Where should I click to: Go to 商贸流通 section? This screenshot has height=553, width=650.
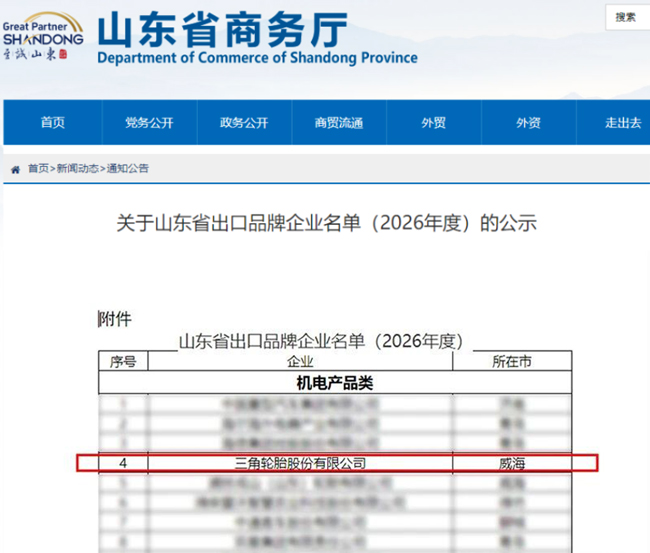tap(339, 123)
